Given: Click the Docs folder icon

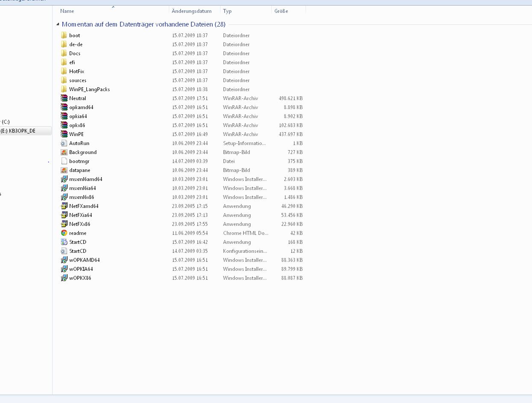Looking at the screenshot, I should 64,53.
